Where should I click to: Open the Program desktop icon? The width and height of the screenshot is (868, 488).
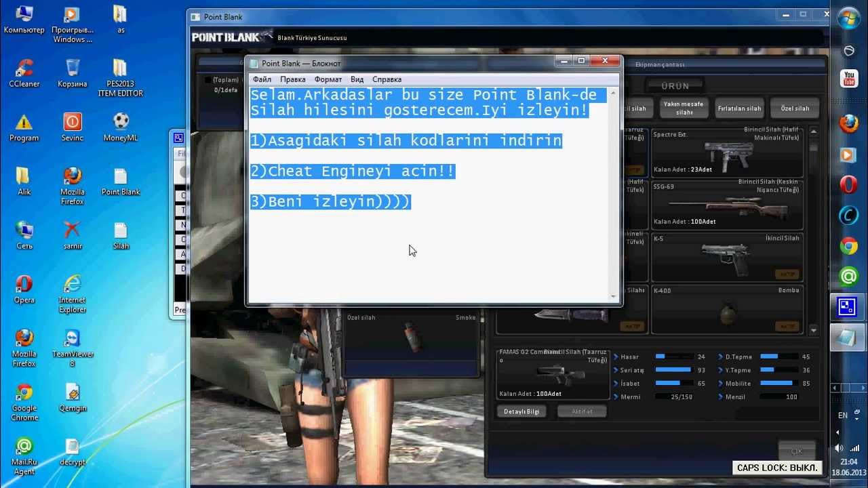point(24,128)
